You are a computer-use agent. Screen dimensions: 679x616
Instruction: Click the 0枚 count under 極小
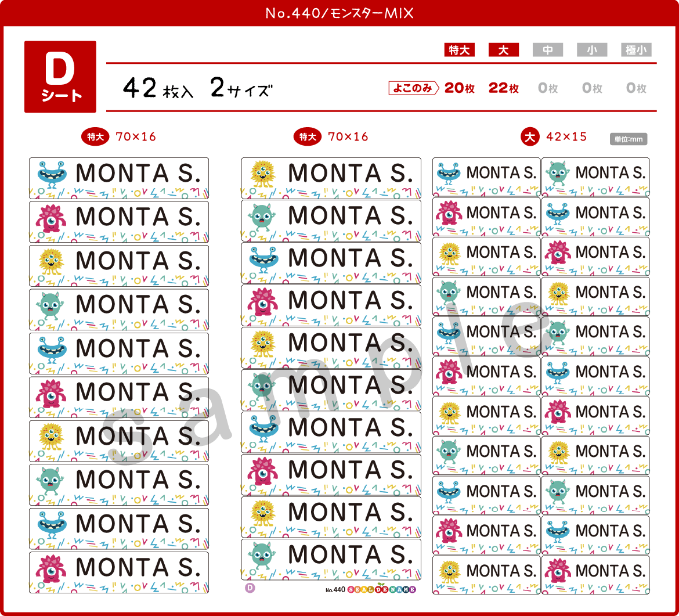636,88
